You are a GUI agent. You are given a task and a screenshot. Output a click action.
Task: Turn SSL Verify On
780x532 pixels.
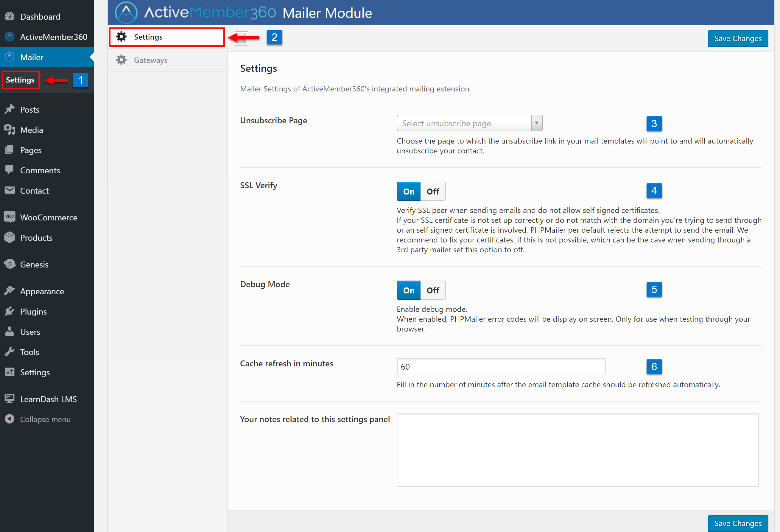tap(408, 191)
